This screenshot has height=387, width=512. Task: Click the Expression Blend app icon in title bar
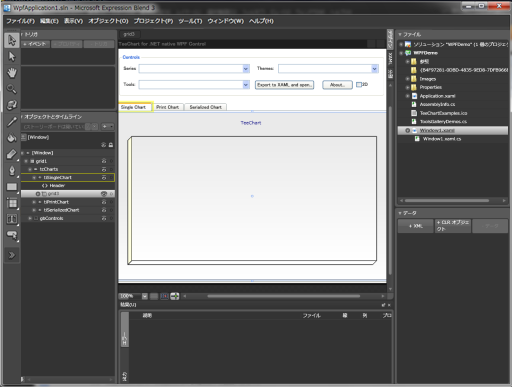click(x=7, y=7)
